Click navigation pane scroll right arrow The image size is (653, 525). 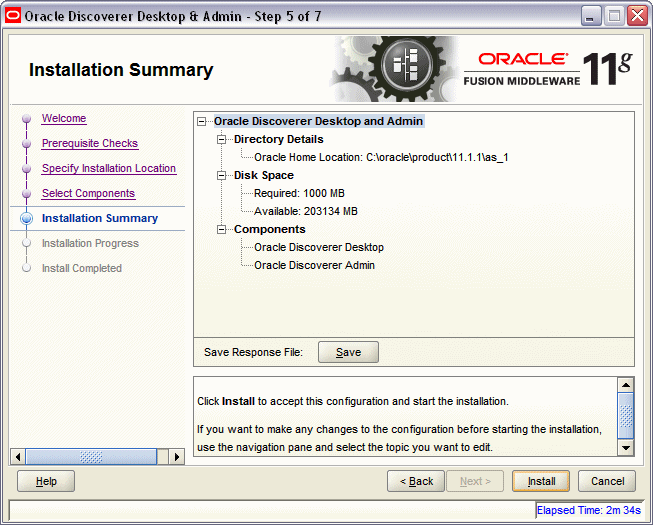[177, 457]
